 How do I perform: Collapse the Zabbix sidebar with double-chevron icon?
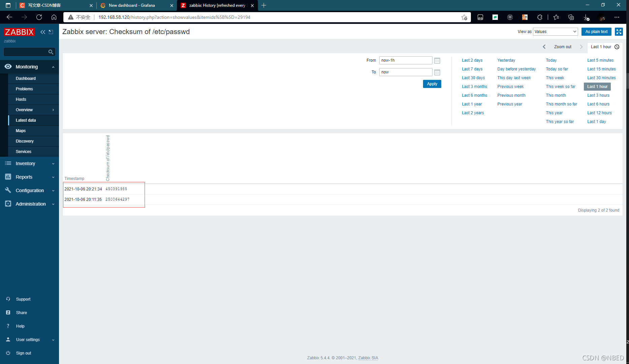[x=43, y=32]
